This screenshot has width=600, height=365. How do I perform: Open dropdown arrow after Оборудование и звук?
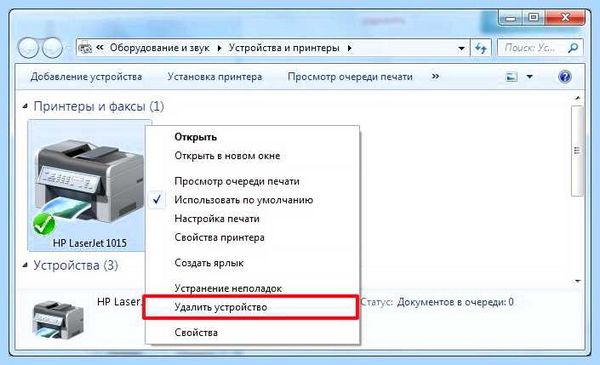coord(219,48)
